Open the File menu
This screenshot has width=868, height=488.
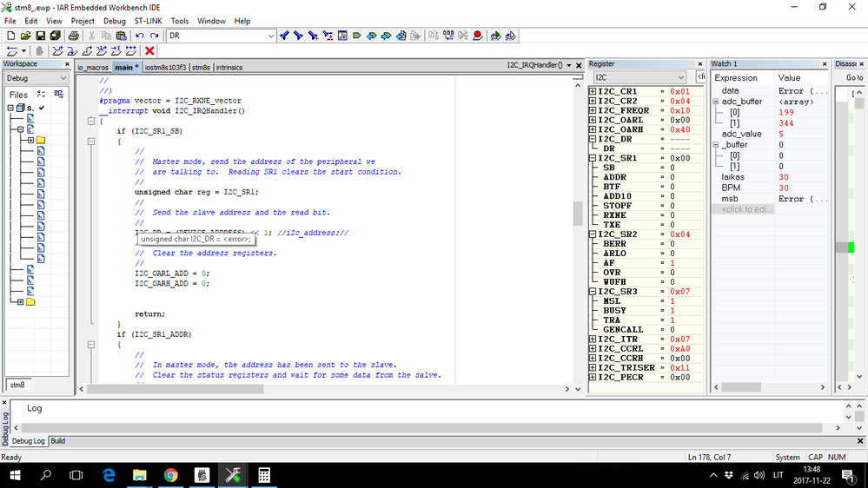pyautogui.click(x=10, y=21)
